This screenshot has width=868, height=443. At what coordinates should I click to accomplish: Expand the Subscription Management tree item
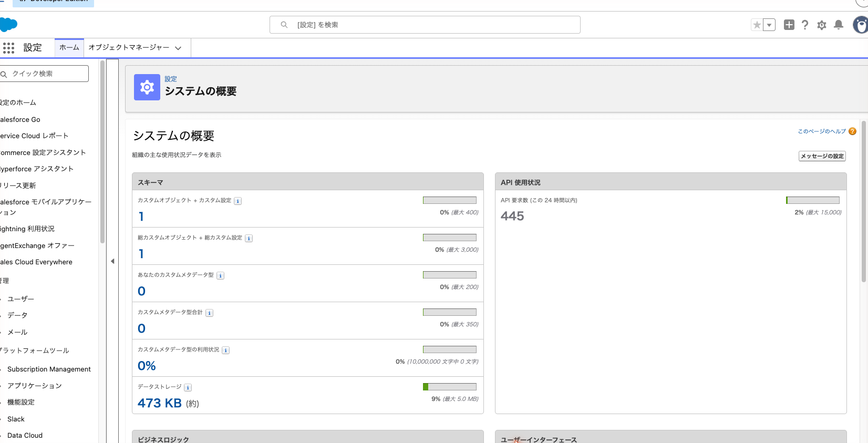coord(2,369)
